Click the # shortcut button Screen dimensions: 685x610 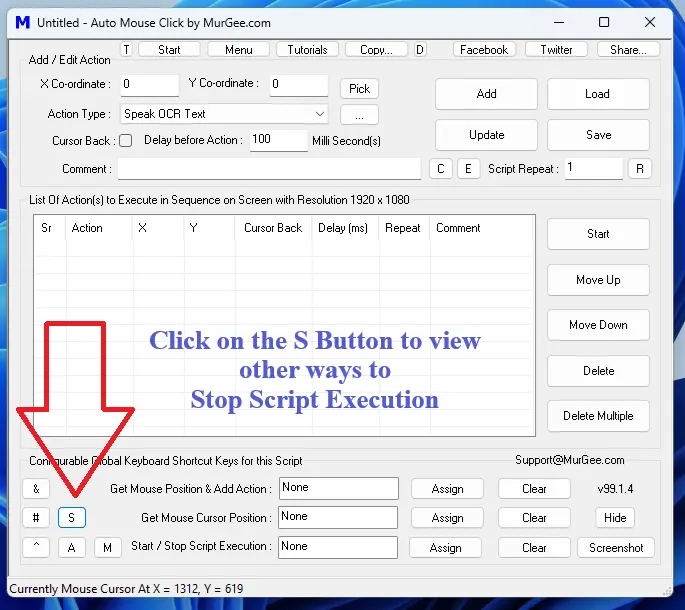click(36, 518)
